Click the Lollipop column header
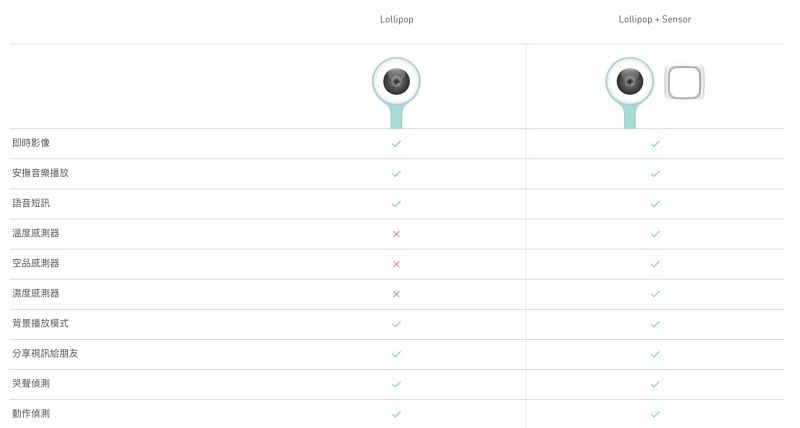The height and width of the screenshot is (428, 800). (396, 20)
